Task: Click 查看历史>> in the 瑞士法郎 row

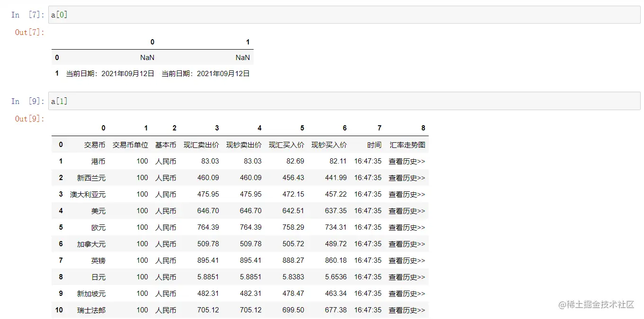Action: pos(407,310)
